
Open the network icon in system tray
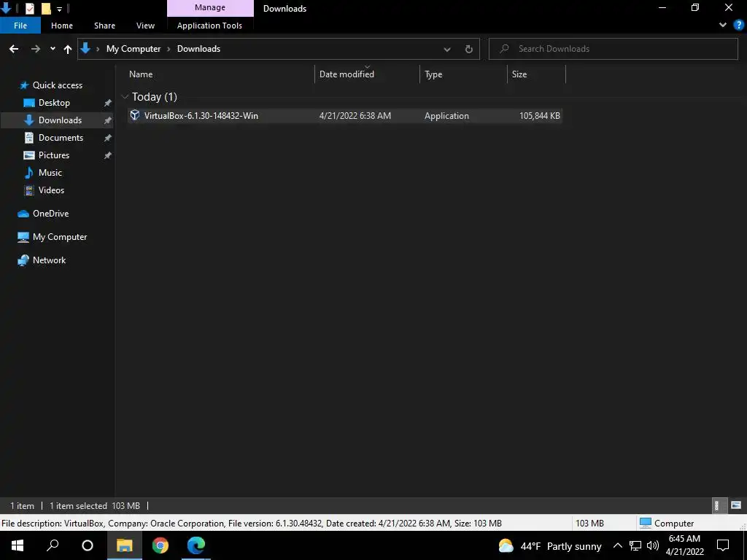(635, 545)
